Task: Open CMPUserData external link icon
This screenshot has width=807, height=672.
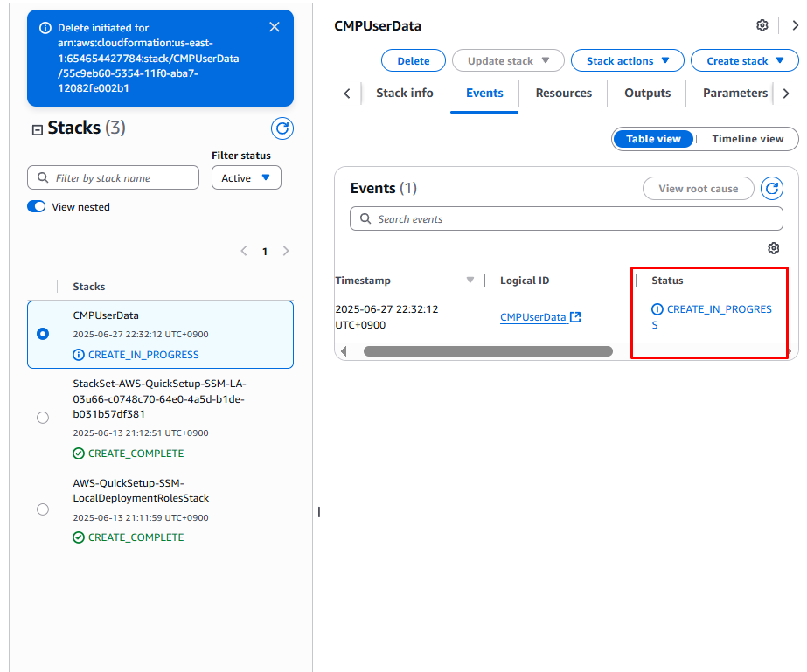Action: [x=575, y=317]
